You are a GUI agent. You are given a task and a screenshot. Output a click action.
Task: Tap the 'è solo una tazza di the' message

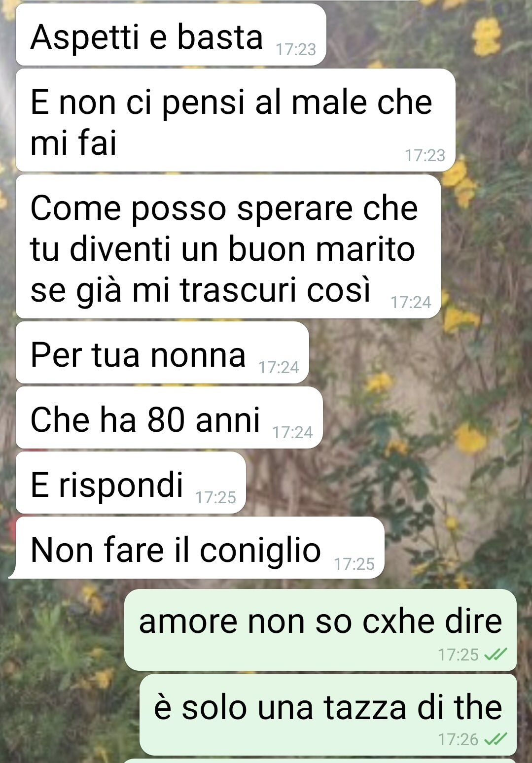click(328, 715)
